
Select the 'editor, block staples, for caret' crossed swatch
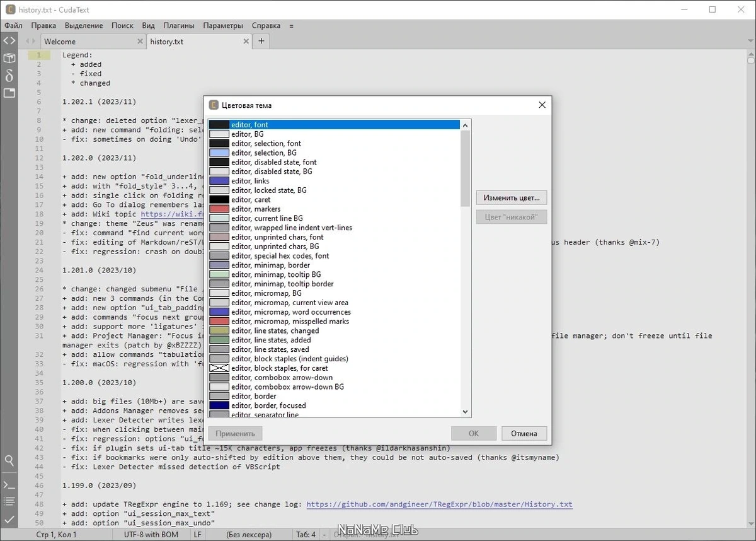click(x=219, y=368)
